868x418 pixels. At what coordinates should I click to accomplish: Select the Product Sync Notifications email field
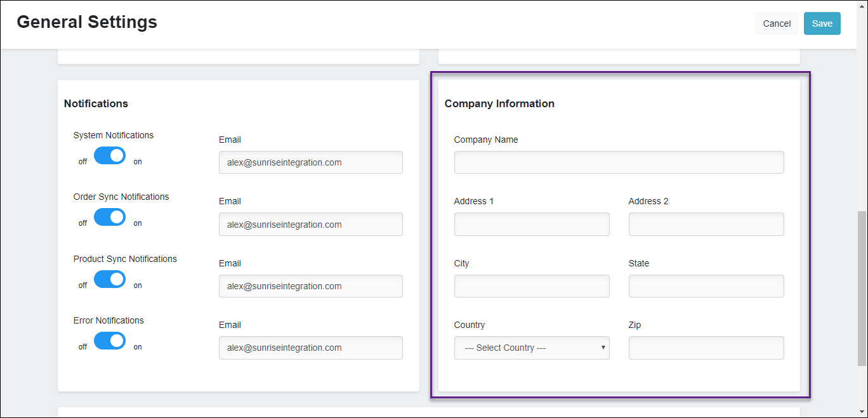click(310, 286)
